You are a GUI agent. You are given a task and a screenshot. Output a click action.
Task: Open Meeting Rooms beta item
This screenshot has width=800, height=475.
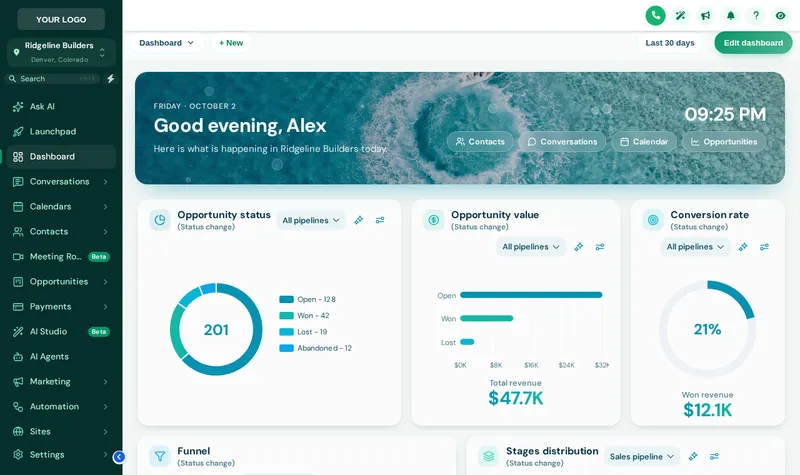(x=61, y=257)
